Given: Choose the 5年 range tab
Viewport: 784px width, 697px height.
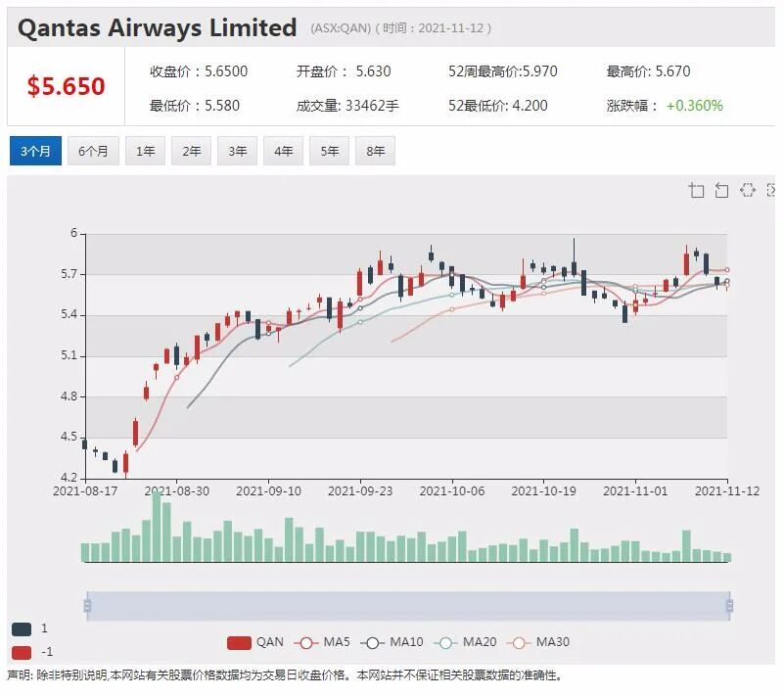Looking at the screenshot, I should coord(329,151).
